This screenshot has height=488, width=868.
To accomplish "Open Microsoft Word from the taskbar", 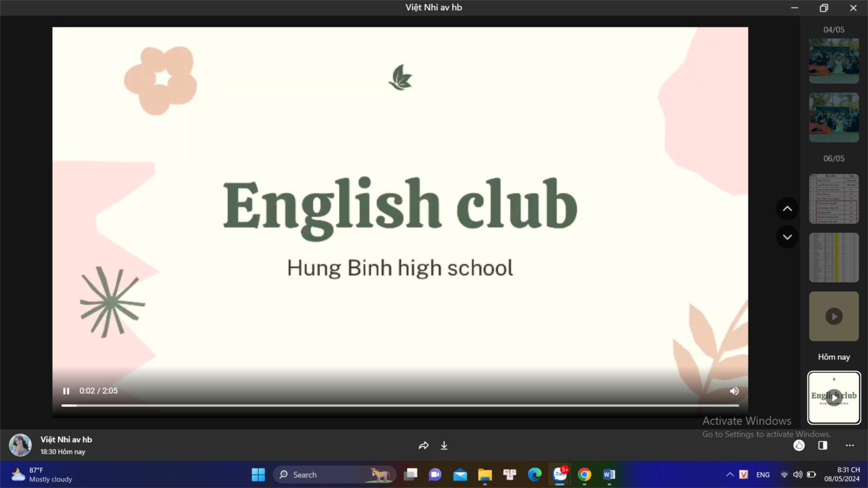I will [609, 474].
